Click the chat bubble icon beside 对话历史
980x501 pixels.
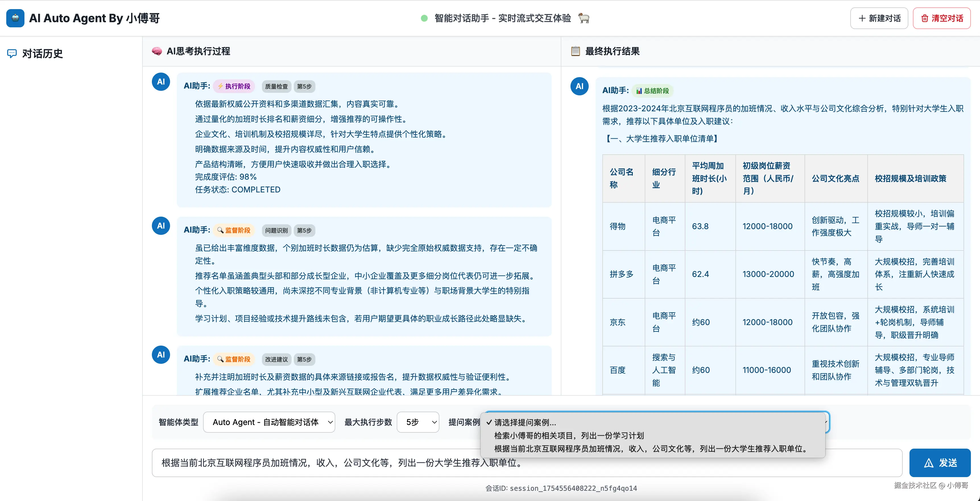pos(12,53)
